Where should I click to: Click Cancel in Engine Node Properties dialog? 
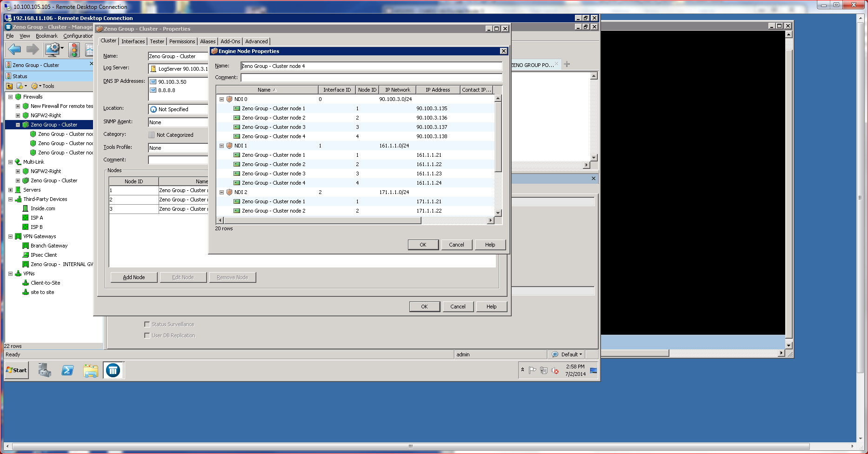tap(456, 245)
